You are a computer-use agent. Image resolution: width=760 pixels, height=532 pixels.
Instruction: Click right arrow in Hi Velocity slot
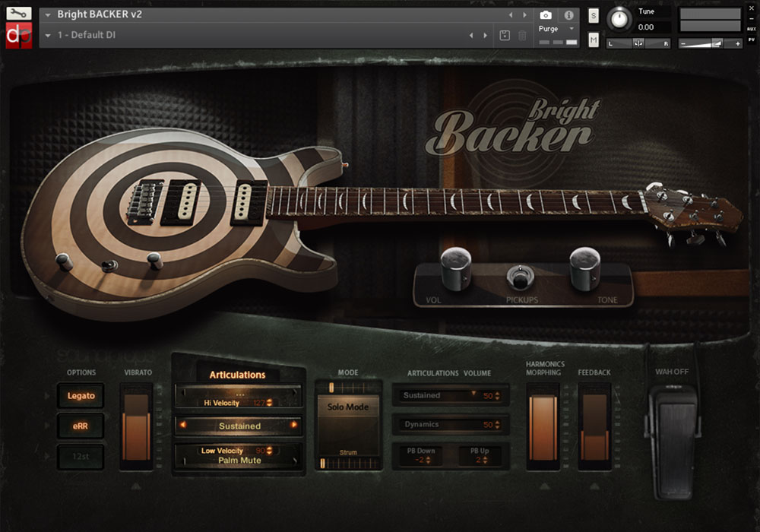tap(295, 393)
